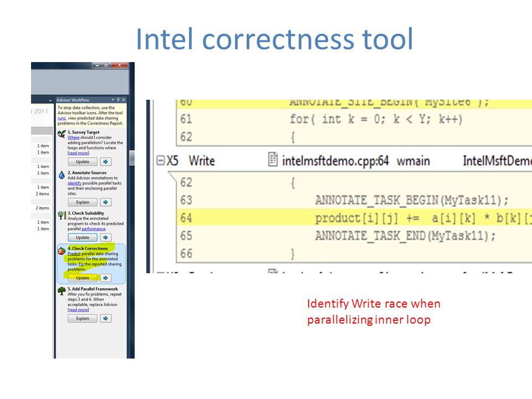Open 'read more' link under Add Parallel Framework
532x399 pixels.
78,310
